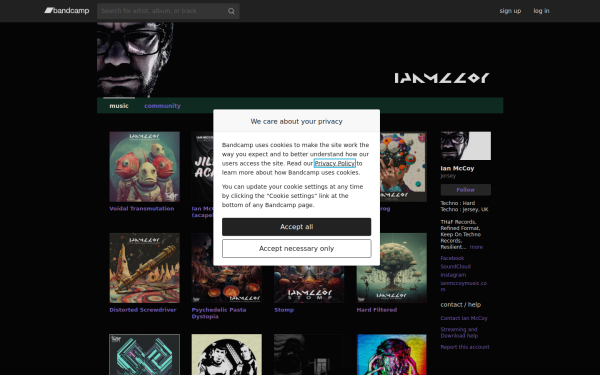The image size is (600, 375).
Task: Open the colorful planets face album cover
Action: click(x=403, y=166)
